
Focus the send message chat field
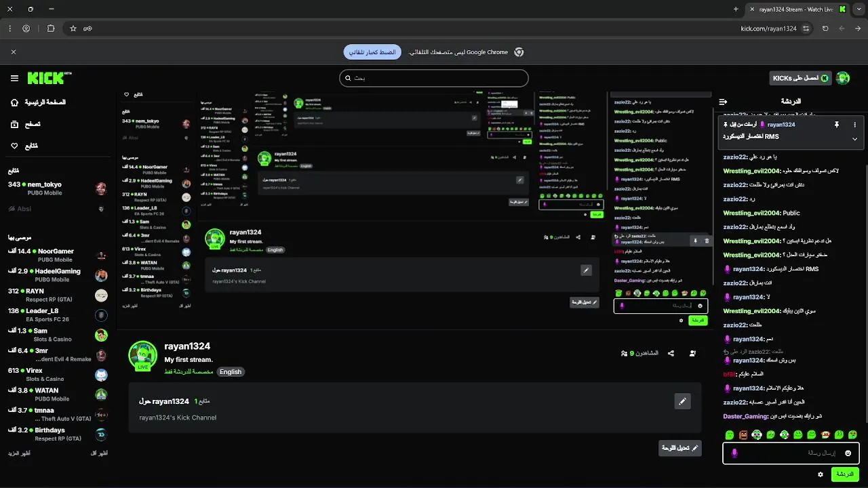(791, 453)
